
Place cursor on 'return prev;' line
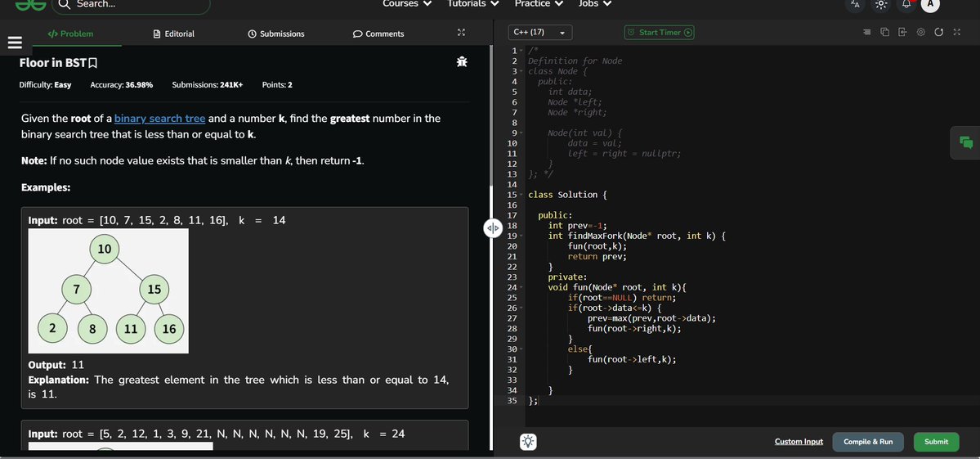(x=597, y=256)
